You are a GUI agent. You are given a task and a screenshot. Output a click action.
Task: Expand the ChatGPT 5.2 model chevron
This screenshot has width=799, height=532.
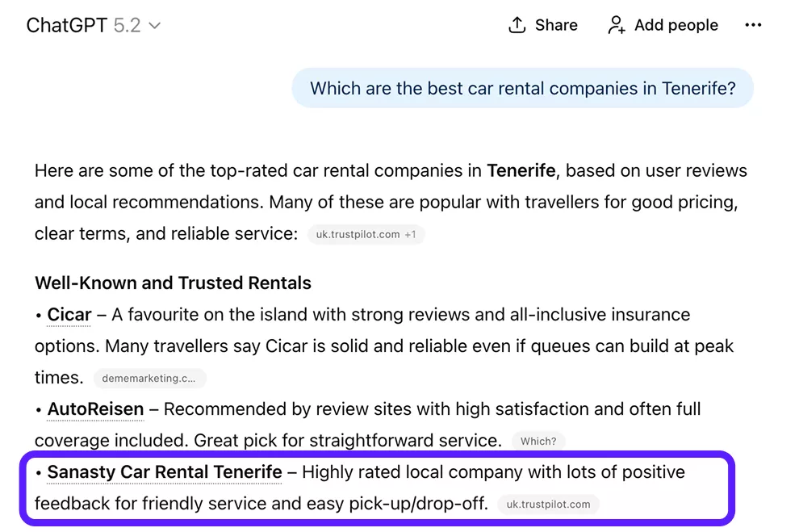(155, 26)
